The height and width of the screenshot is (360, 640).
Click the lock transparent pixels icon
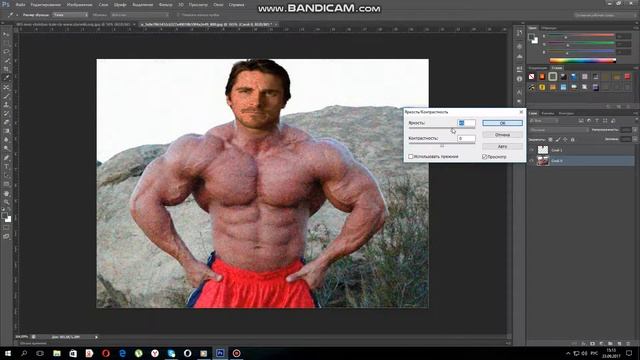click(x=550, y=140)
